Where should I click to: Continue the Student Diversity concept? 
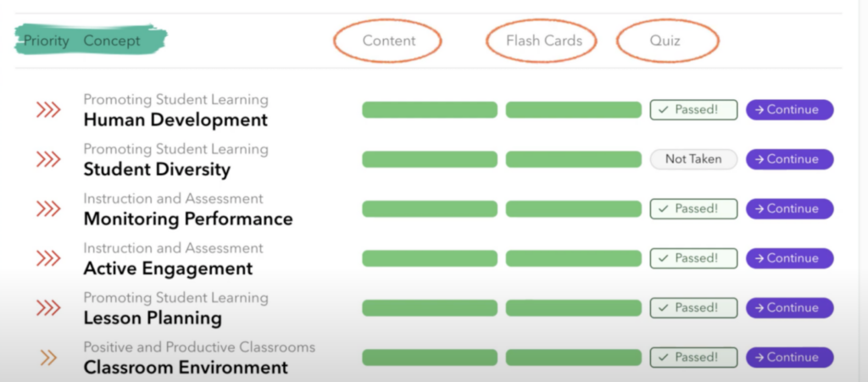click(789, 159)
